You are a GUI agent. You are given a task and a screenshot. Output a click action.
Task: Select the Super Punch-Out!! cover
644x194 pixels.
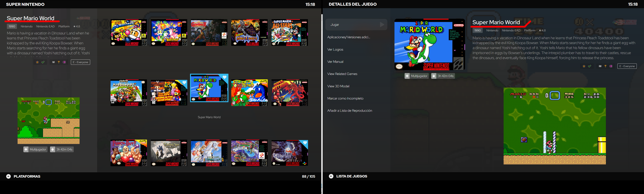pos(129,153)
